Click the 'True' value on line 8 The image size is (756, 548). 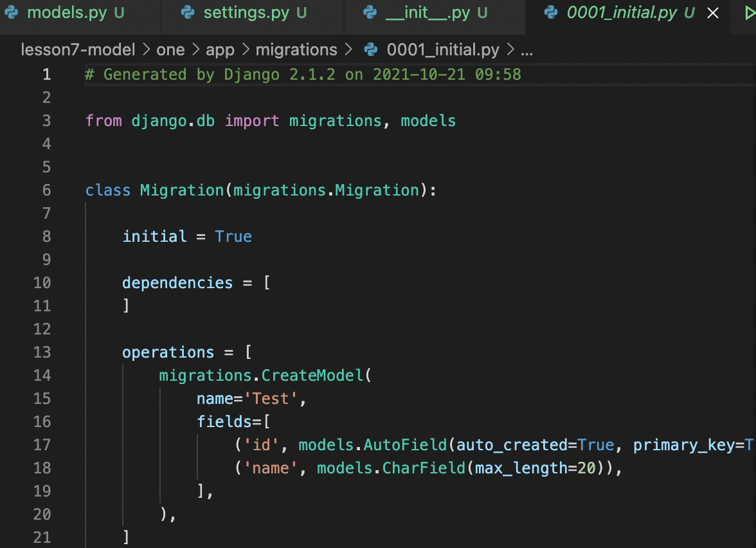tap(233, 237)
